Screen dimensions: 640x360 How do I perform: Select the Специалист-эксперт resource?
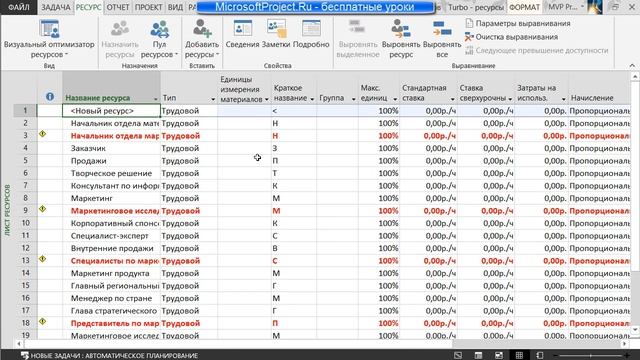[x=110, y=236]
